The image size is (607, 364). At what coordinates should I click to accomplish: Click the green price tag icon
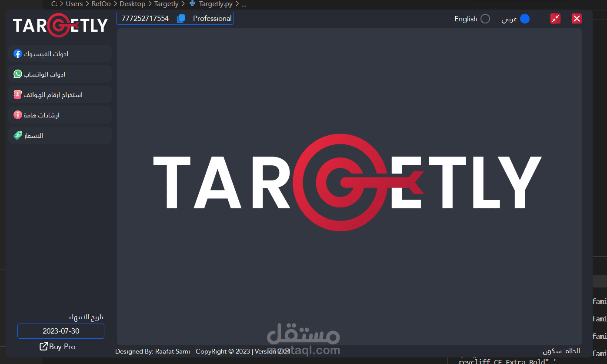click(18, 135)
